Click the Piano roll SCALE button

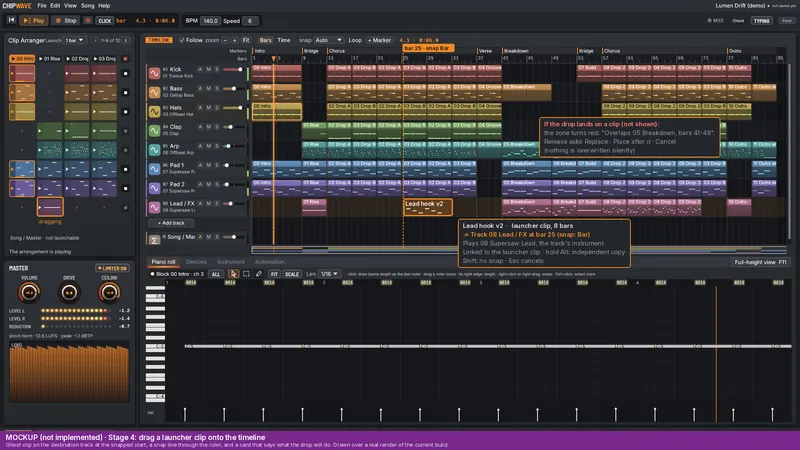pos(292,274)
